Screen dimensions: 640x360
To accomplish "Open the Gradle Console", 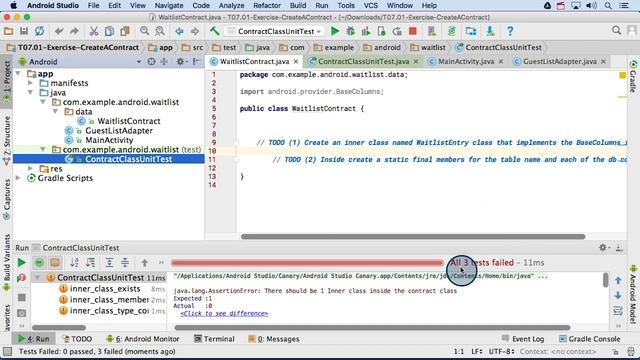I will pyautogui.click(x=589, y=339).
